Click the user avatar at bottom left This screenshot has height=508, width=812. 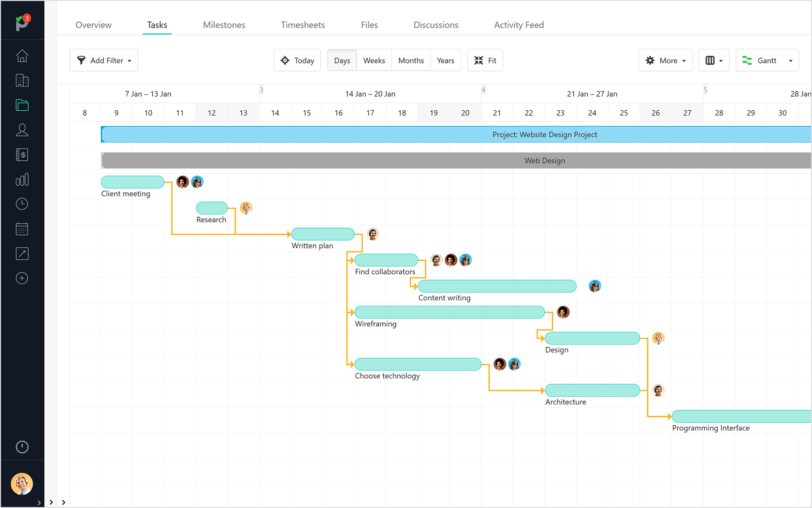click(22, 484)
